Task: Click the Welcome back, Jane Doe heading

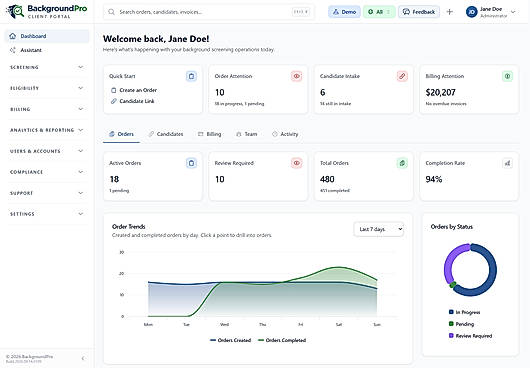Action: click(156, 39)
